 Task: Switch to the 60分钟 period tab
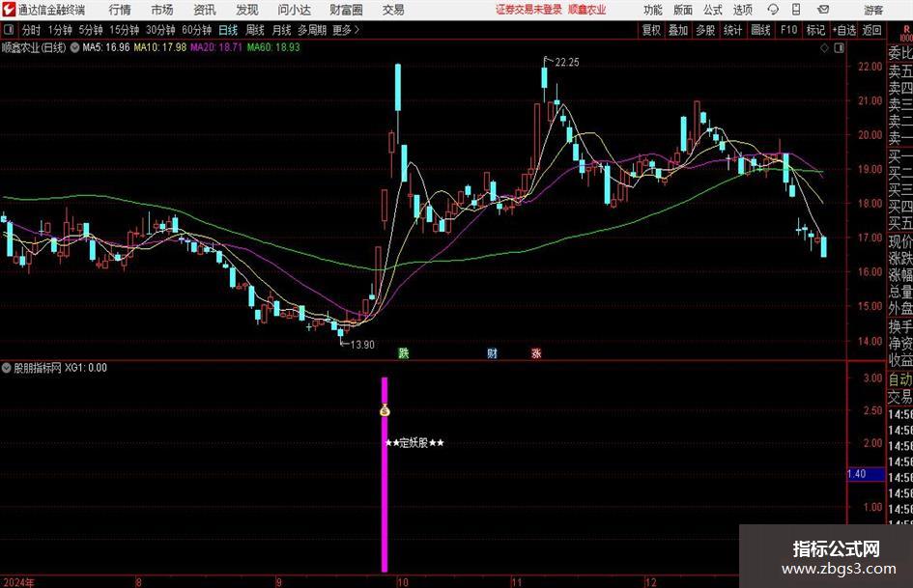pos(197,30)
